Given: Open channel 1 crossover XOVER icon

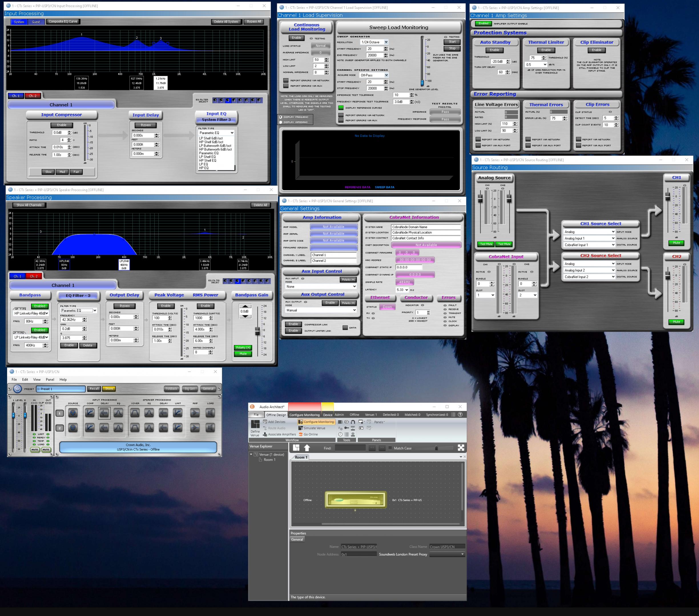Looking at the screenshot, I should pos(135,413).
